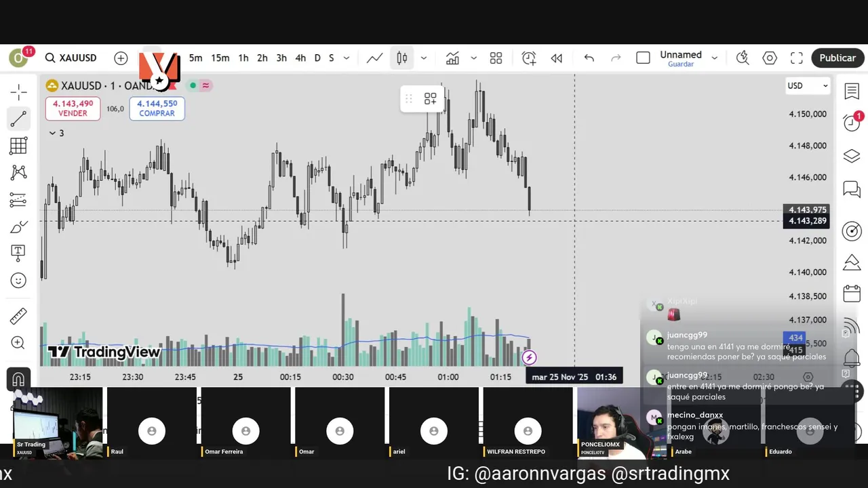Image resolution: width=868 pixels, height=488 pixels.
Task: Select the 1h timeframe
Action: [243, 58]
